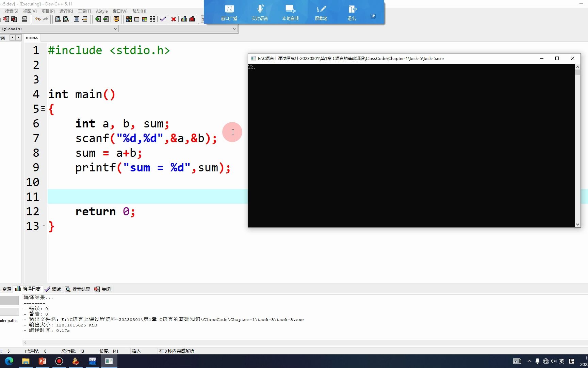Expand the hidden system tray icons chevron
The width and height of the screenshot is (588, 368).
click(x=529, y=361)
